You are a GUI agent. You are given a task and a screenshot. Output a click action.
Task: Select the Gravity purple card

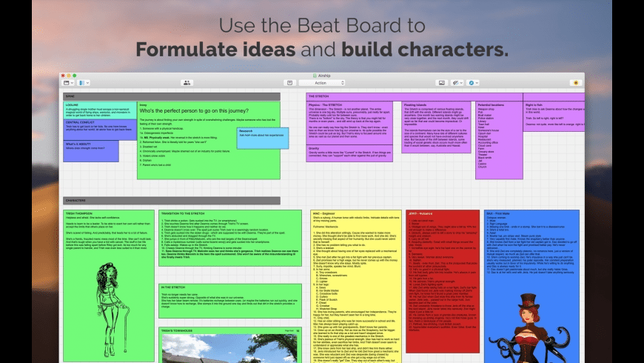(x=349, y=153)
